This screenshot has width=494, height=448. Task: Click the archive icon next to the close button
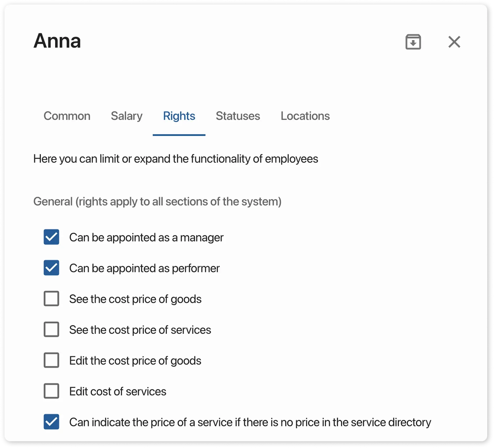pyautogui.click(x=413, y=42)
